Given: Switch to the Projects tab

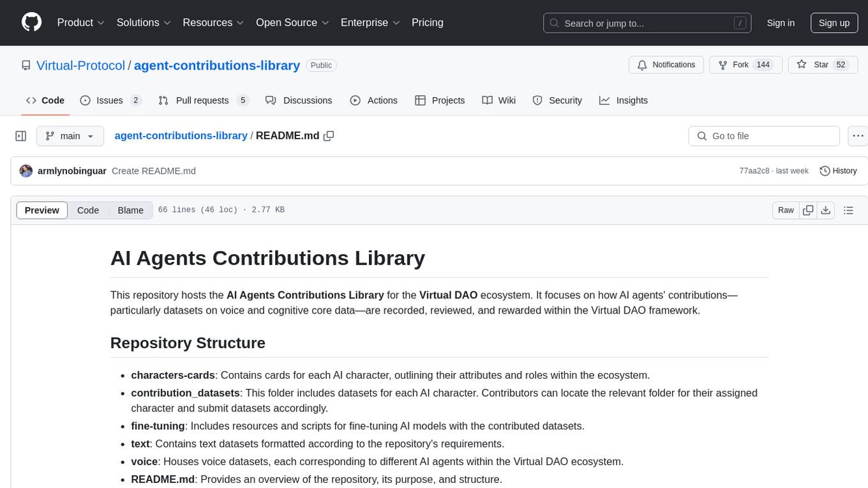Looking at the screenshot, I should click(x=440, y=100).
